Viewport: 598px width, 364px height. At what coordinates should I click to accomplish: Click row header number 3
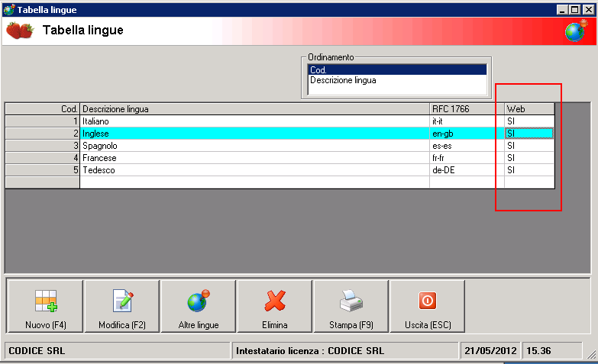[42, 146]
